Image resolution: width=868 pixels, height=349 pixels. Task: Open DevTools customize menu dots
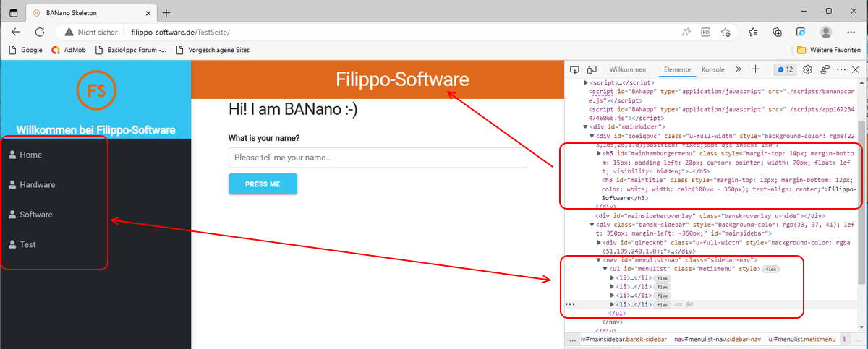pyautogui.click(x=841, y=69)
